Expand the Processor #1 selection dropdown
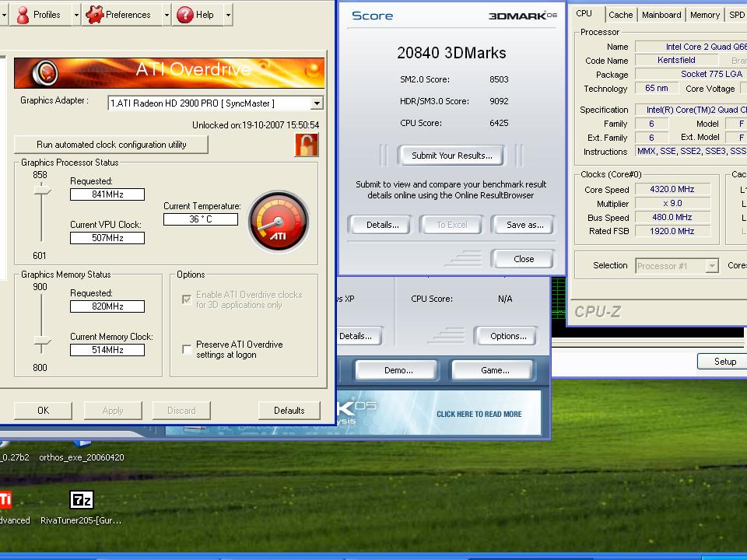The image size is (747, 560). tap(712, 266)
